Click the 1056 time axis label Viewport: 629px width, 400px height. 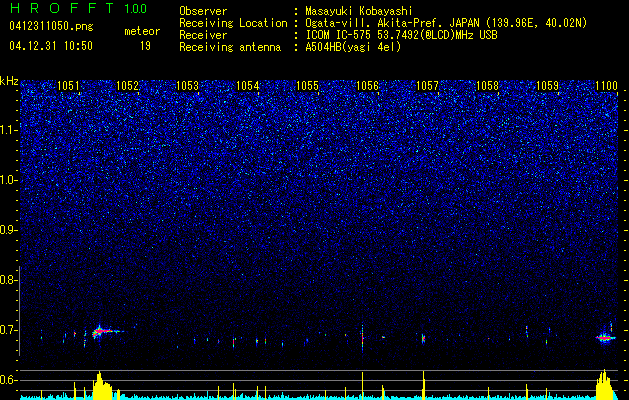click(367, 86)
